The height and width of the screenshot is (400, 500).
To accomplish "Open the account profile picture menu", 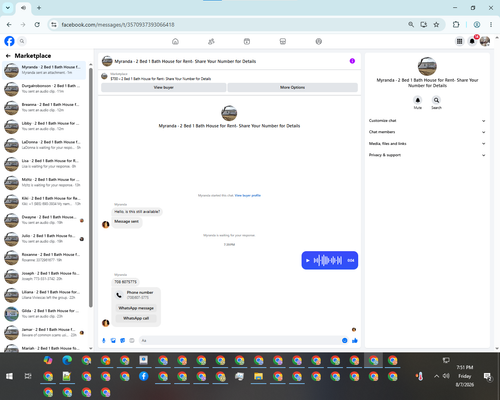I will 485,41.
